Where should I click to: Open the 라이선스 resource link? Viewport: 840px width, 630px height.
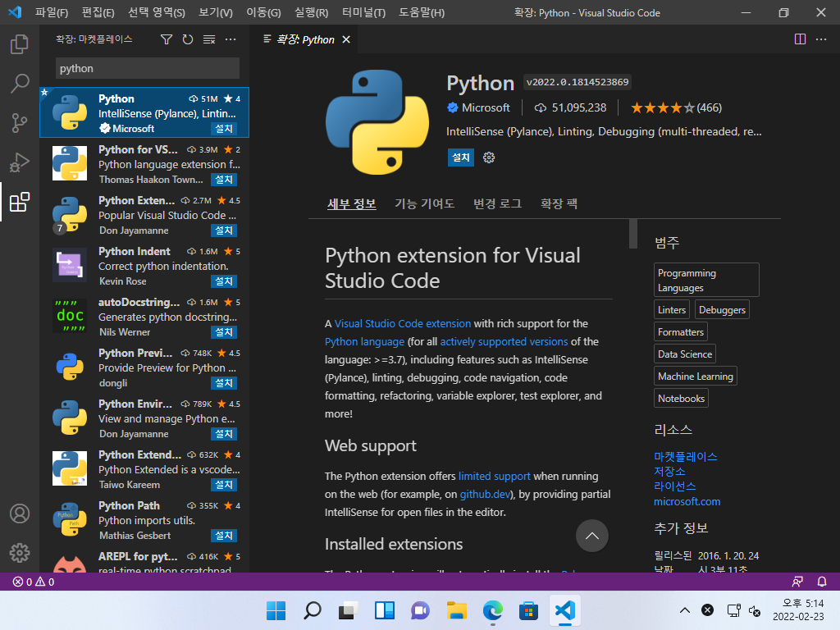(674, 486)
